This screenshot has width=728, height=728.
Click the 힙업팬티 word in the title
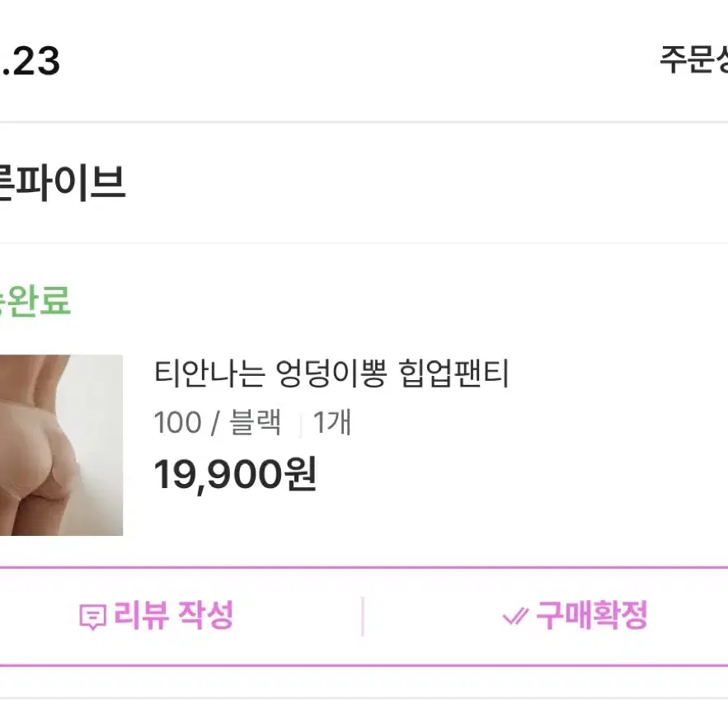point(454,373)
